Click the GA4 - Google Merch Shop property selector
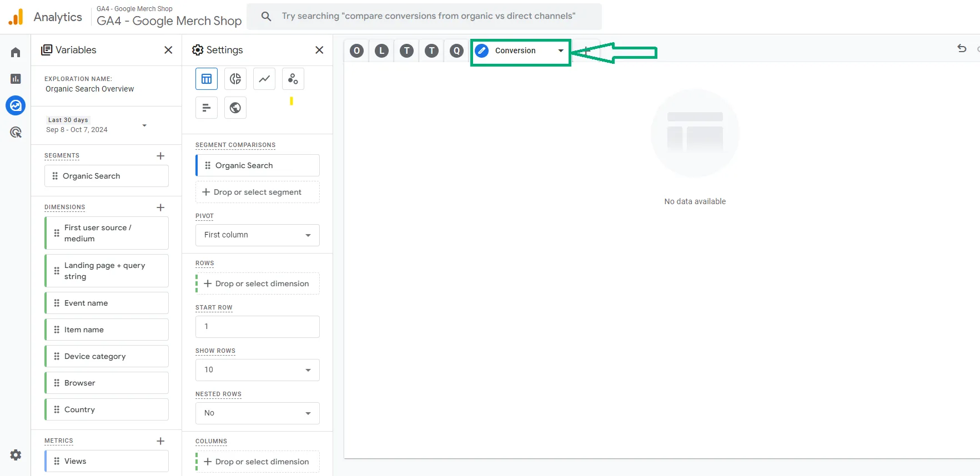This screenshot has width=980, height=476. point(169,17)
